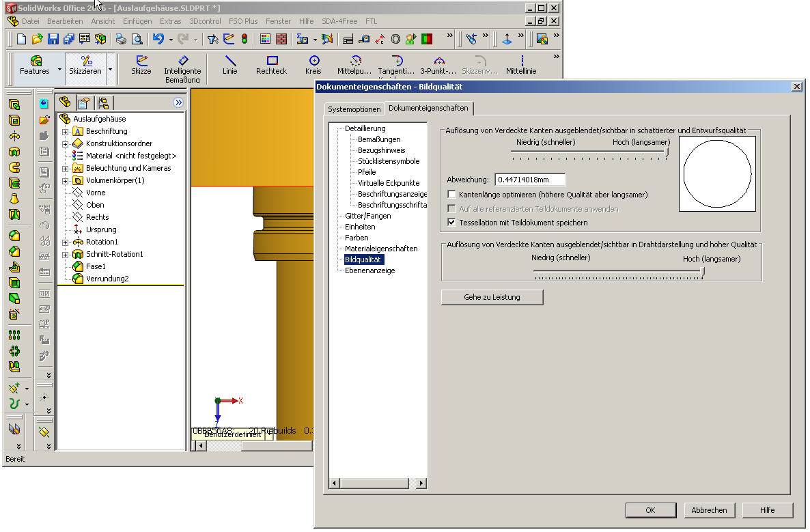Select the 3-Punkt arc tool
The width and height of the screenshot is (810, 532).
[438, 65]
